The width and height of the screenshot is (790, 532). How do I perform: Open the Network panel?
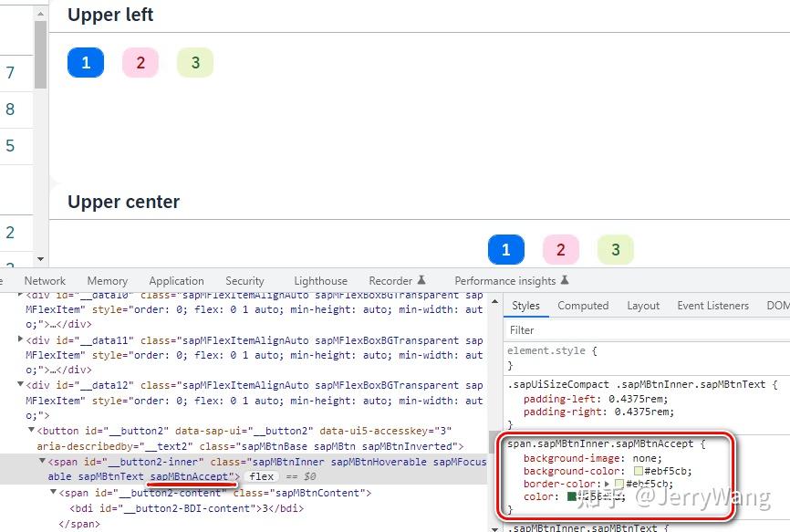coord(44,280)
